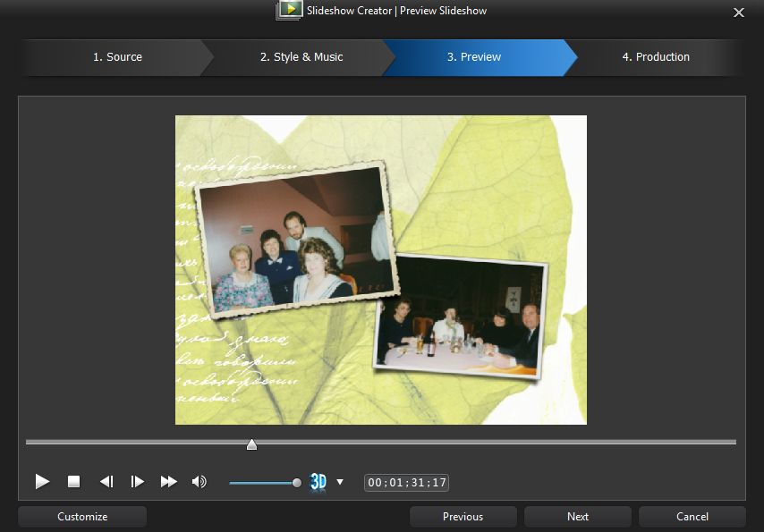
Task: Open the Customize options
Action: [82, 517]
